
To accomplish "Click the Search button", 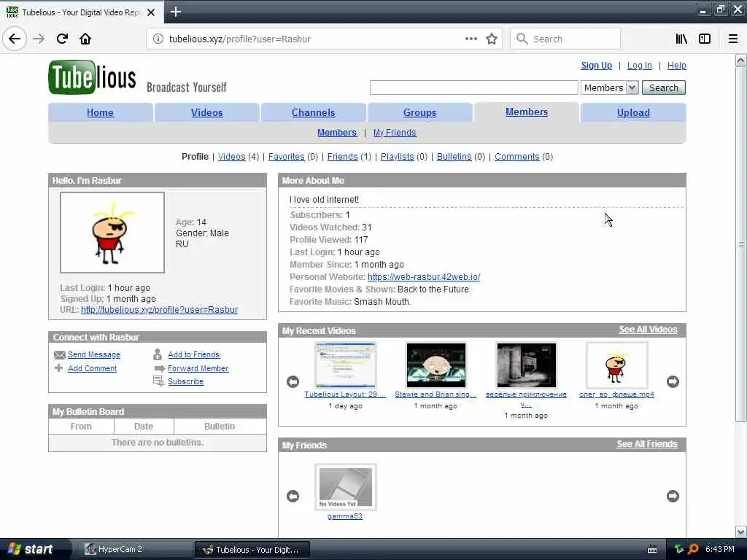I will tap(664, 87).
